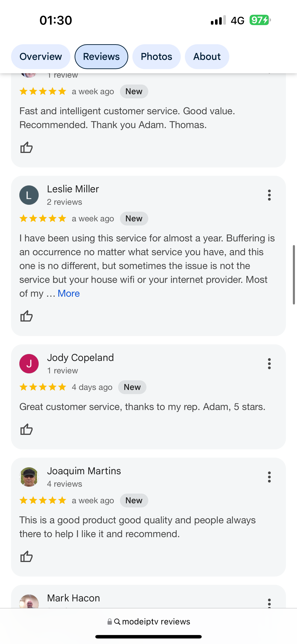Tap Jody Copeland's pink avatar
Viewport: 297px width, 644px height.
pyautogui.click(x=29, y=363)
